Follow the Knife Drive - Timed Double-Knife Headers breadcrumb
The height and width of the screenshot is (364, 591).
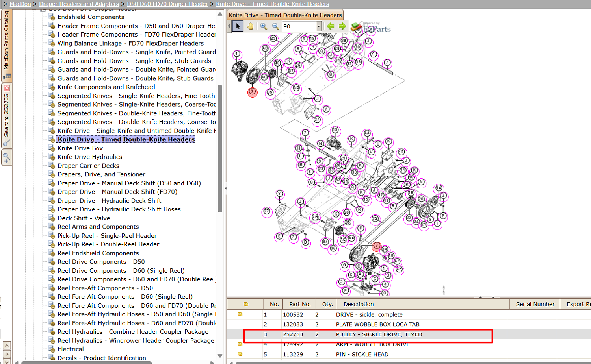pos(273,4)
